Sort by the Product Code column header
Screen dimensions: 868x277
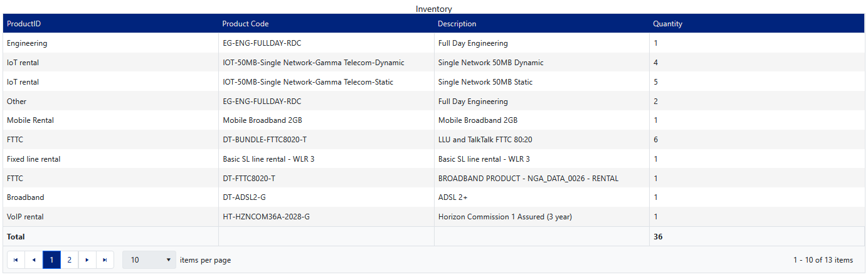245,24
